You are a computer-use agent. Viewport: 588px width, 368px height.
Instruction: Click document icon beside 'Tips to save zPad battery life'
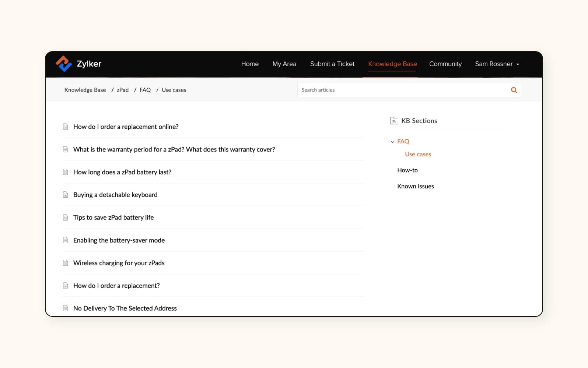(66, 217)
